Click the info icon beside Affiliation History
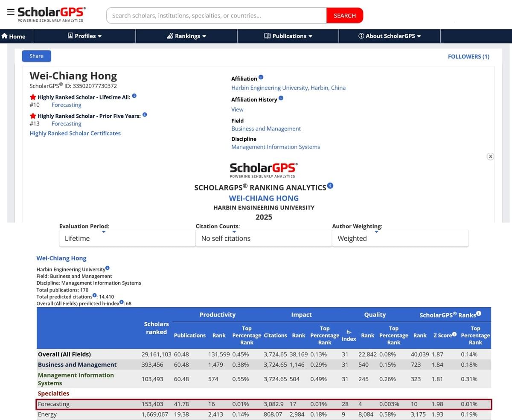Image resolution: width=512 pixels, height=420 pixels. pyautogui.click(x=281, y=98)
